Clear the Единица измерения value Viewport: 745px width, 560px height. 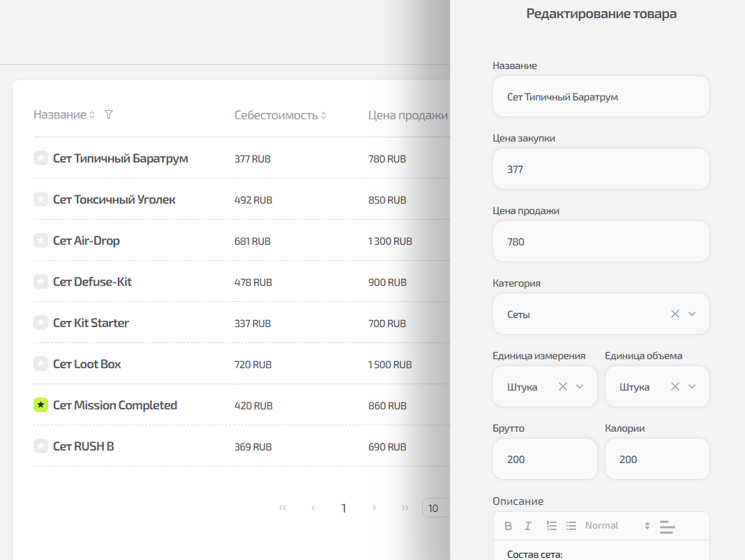tap(562, 386)
